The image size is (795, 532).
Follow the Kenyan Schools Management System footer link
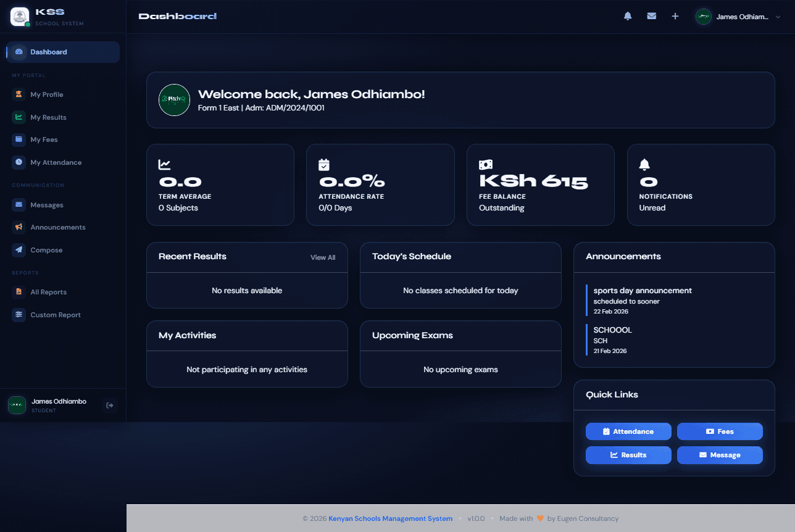coord(390,518)
